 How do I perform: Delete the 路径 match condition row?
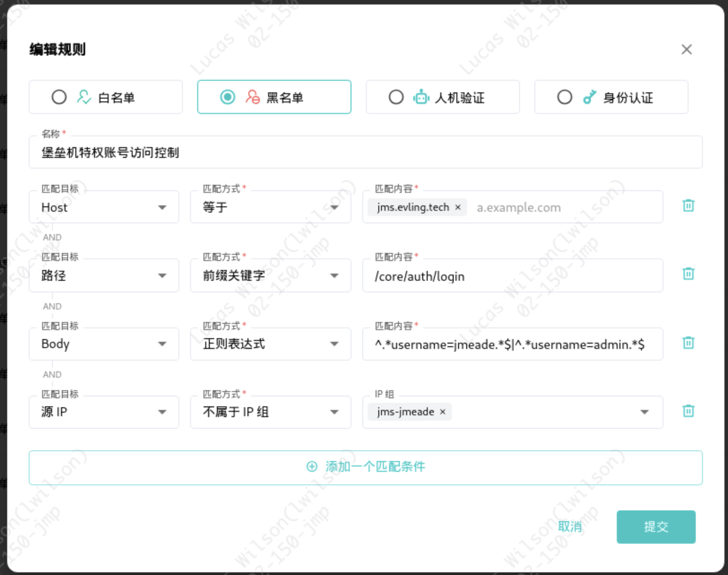[688, 274]
